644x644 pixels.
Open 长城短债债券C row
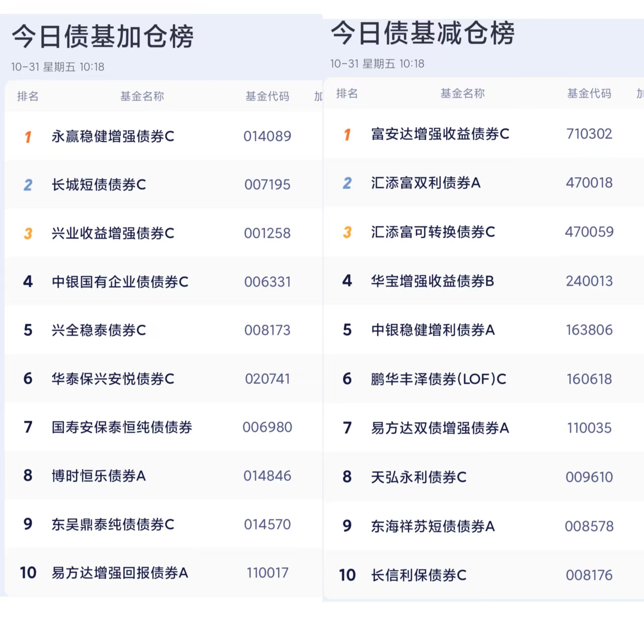pyautogui.click(x=99, y=185)
